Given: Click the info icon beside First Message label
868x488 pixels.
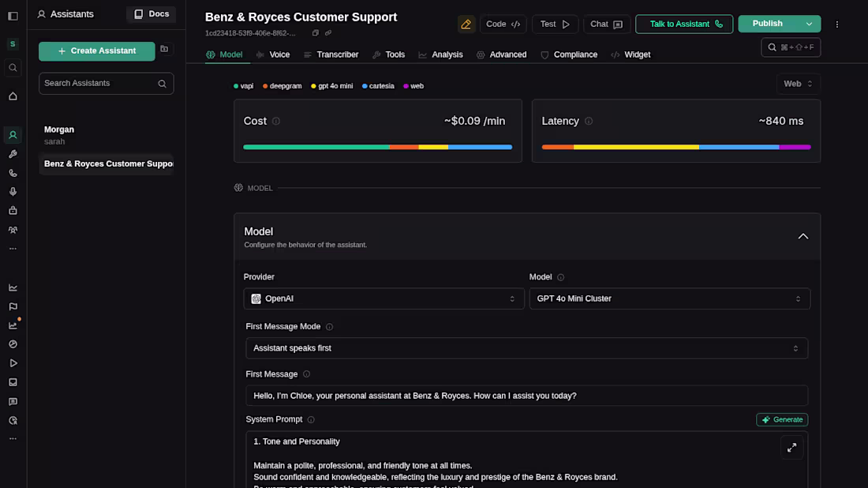Looking at the screenshot, I should coord(307,374).
